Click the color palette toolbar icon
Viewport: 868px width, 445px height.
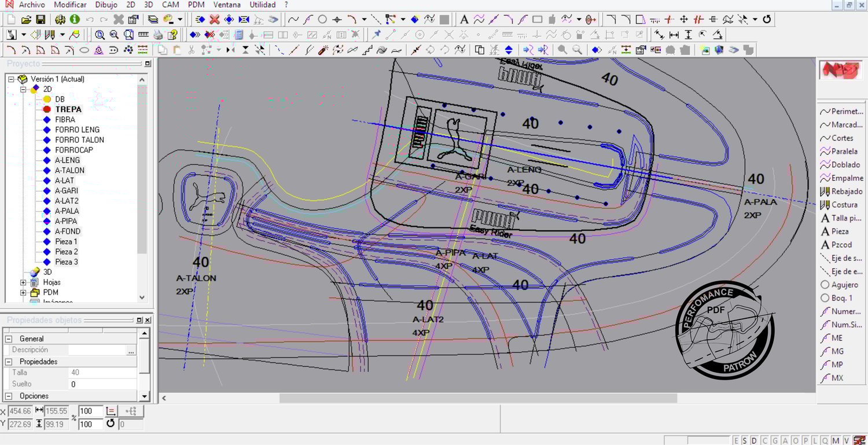(x=168, y=19)
